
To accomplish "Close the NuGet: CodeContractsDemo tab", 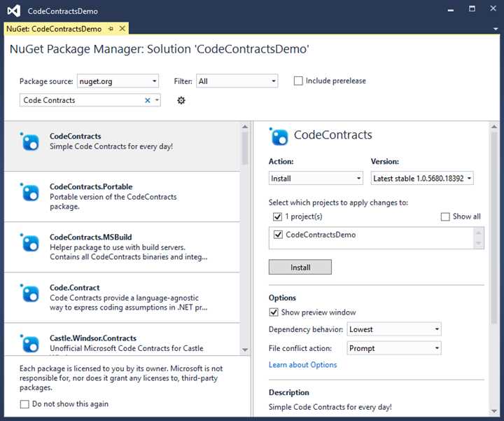I will (122, 29).
